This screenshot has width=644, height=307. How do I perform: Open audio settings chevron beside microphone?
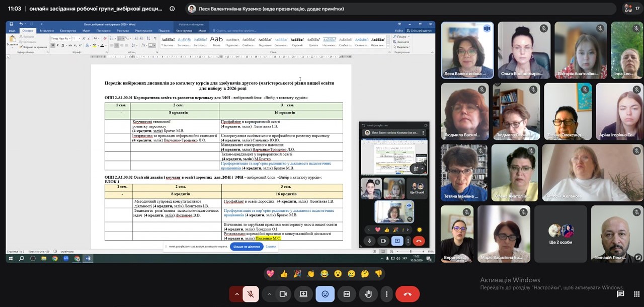[x=236, y=294]
